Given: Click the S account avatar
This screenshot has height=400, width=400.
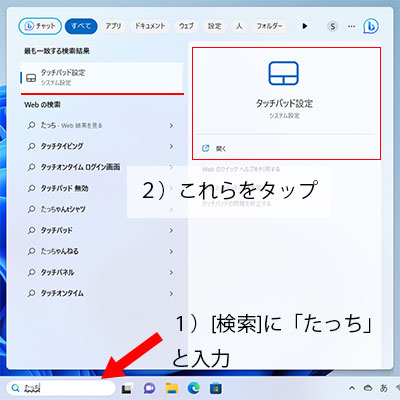Looking at the screenshot, I should (332, 26).
